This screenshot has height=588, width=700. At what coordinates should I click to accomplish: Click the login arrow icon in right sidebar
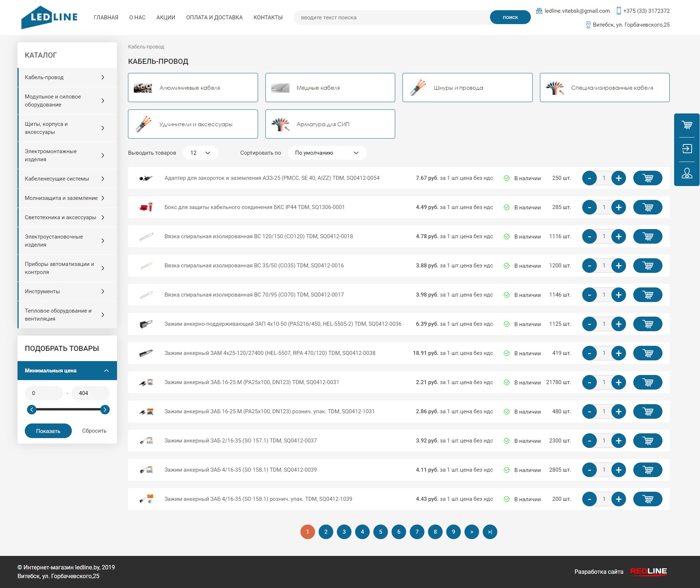(687, 149)
